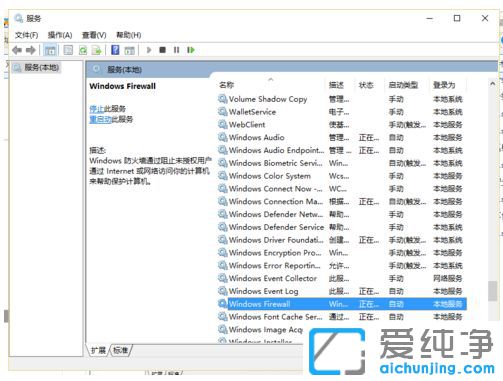This screenshot has width=503, height=381.
Task: Click the 网络服务 logon cell for Event Collector
Action: pyautogui.click(x=447, y=278)
